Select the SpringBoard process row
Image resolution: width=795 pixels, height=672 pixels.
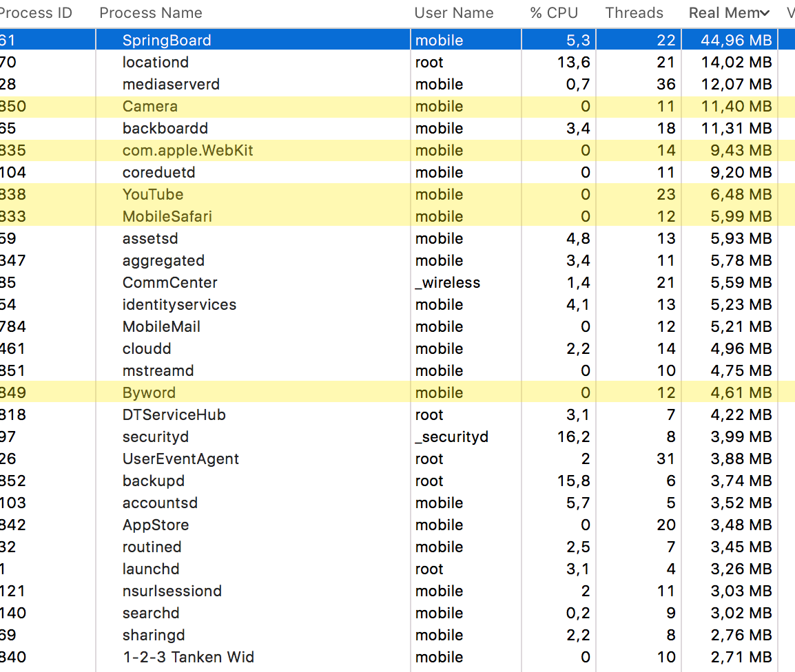397,40
